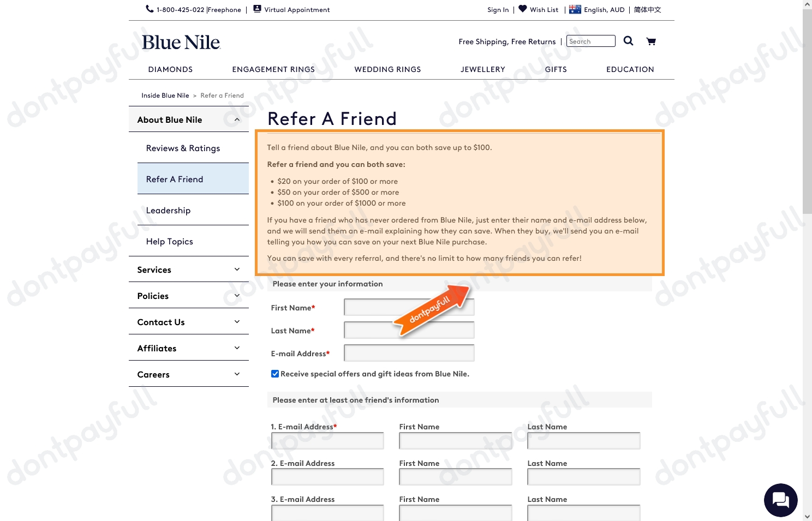The width and height of the screenshot is (812, 521).
Task: Open the Engagement Rings menu
Action: 273,69
